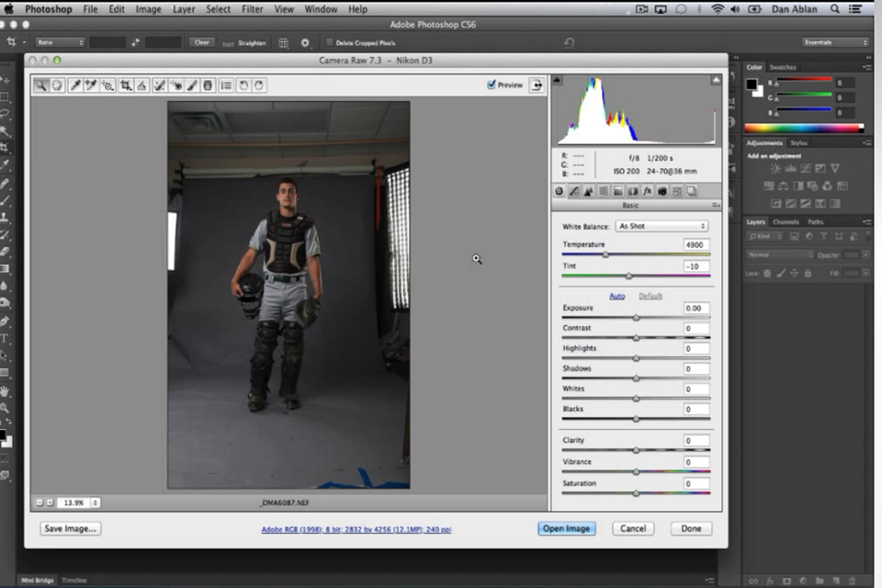Open workflow options link Adobe RGB (1998)
882x588 pixels.
click(x=356, y=530)
